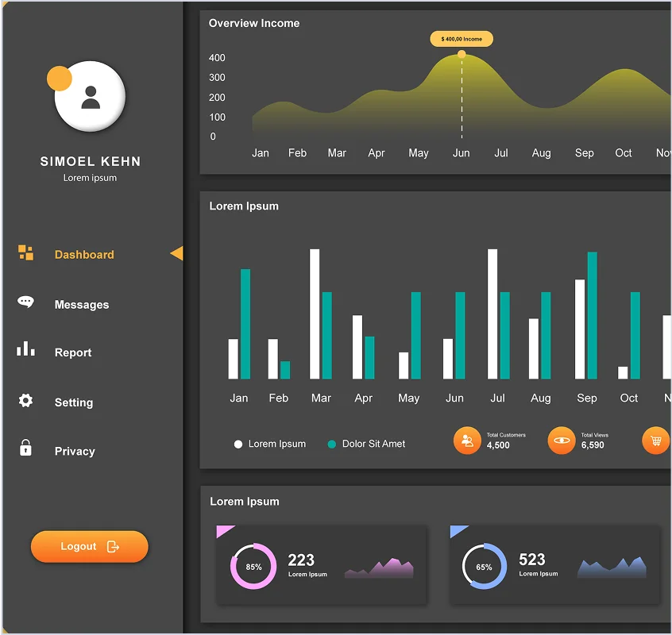Image resolution: width=672 pixels, height=635 pixels.
Task: Click the orange notification dot on avatar
Action: [59, 79]
